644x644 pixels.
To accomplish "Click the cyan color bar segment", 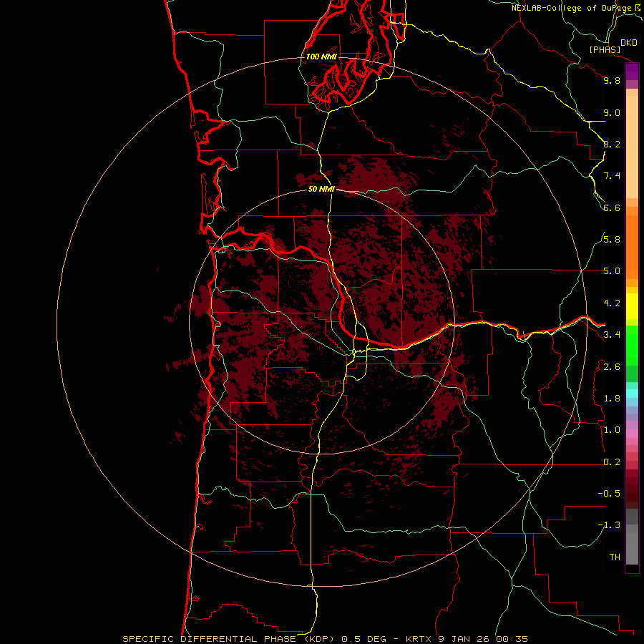I will pyautogui.click(x=632, y=394).
